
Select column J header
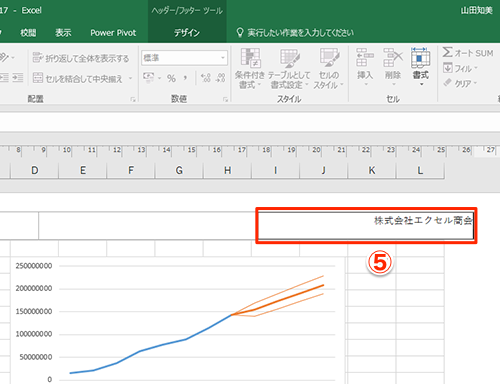coord(323,170)
